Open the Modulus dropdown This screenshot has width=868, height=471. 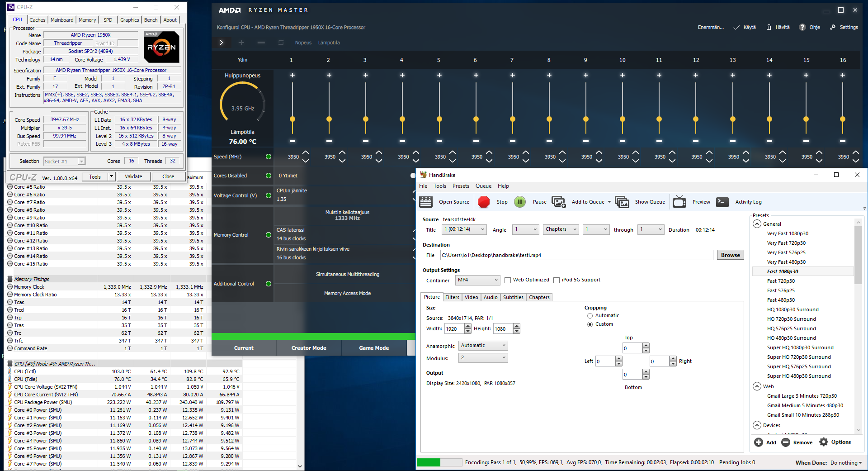pyautogui.click(x=483, y=358)
